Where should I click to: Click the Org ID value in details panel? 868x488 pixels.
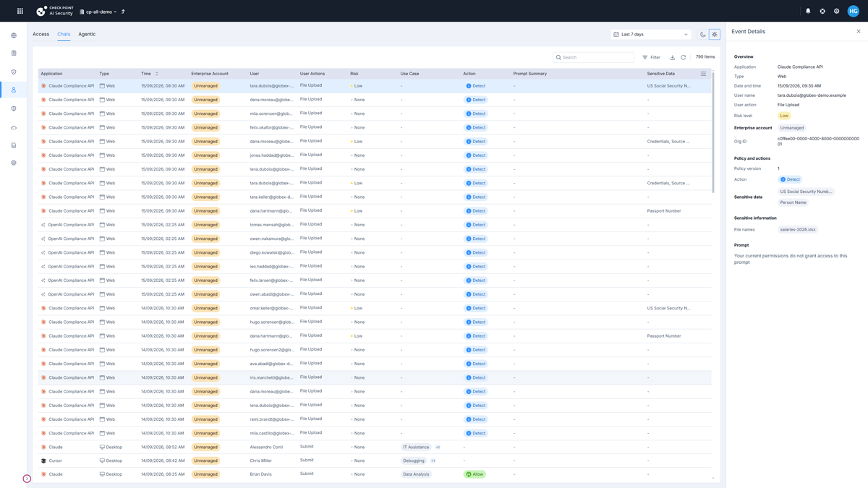click(818, 141)
